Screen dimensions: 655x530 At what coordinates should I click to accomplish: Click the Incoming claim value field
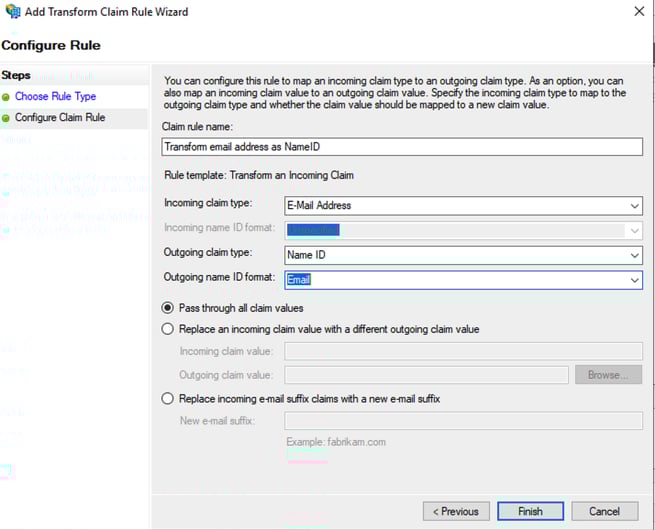(x=463, y=351)
